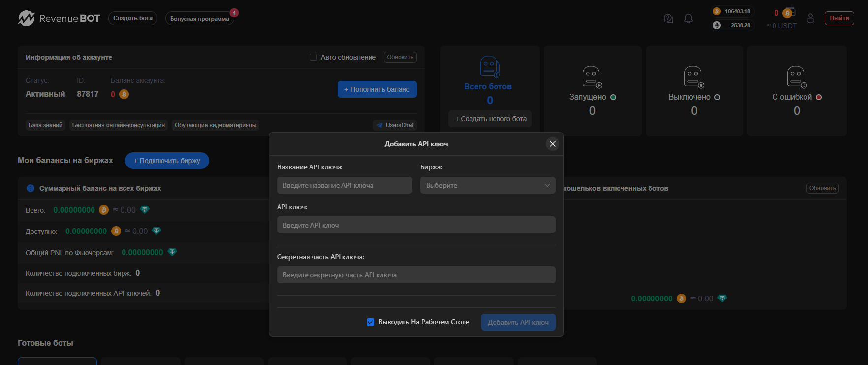
Task: Focus the API ключ input field
Action: 416,225
